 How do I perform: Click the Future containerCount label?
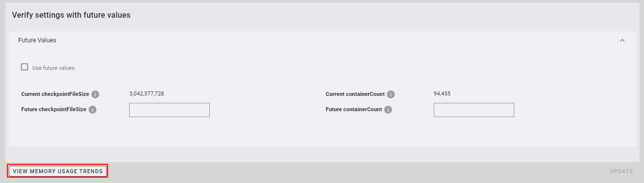[x=354, y=109]
